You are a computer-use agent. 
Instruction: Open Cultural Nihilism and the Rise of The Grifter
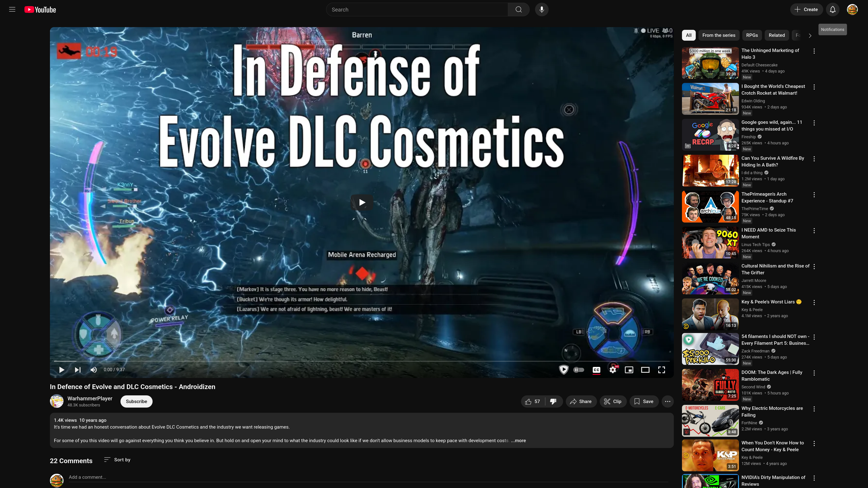(775, 269)
